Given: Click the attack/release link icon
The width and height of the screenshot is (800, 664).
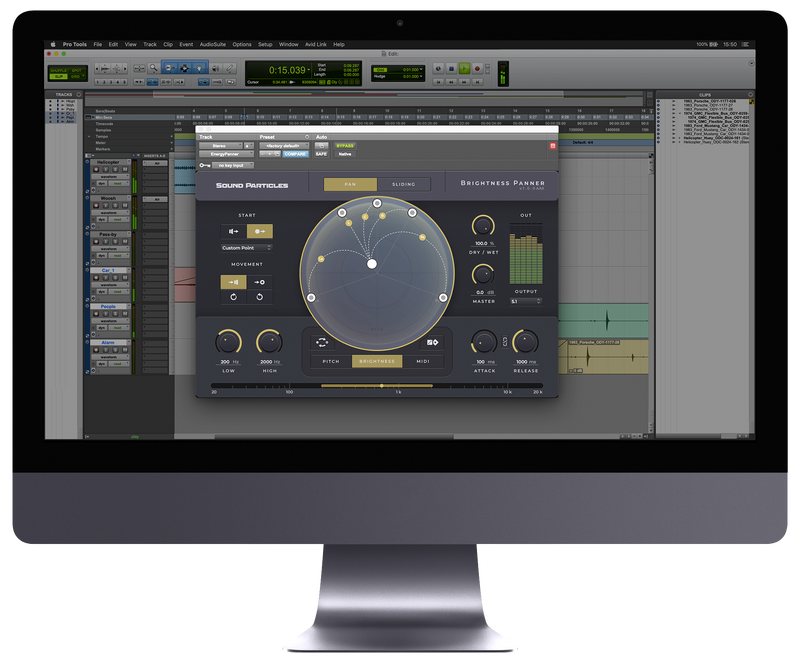Looking at the screenshot, I should pos(506,342).
